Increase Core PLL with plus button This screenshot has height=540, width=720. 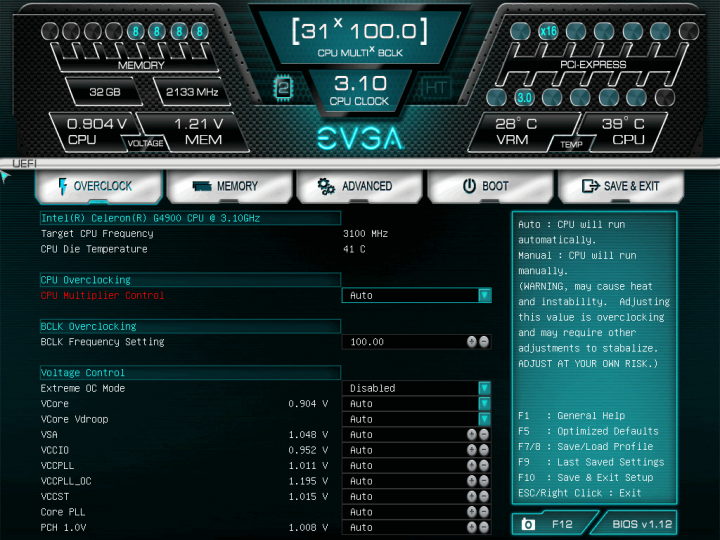pyautogui.click(x=472, y=512)
